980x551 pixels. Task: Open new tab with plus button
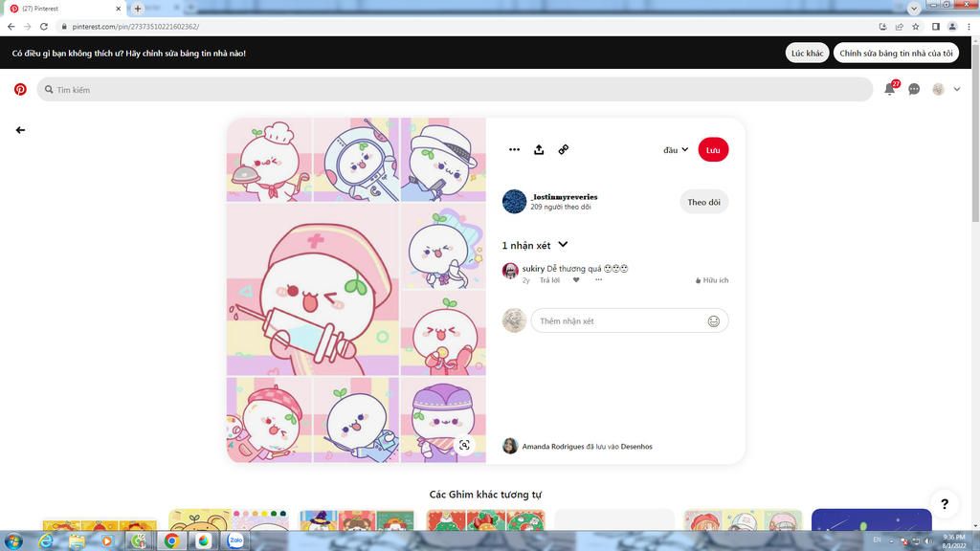point(138,8)
